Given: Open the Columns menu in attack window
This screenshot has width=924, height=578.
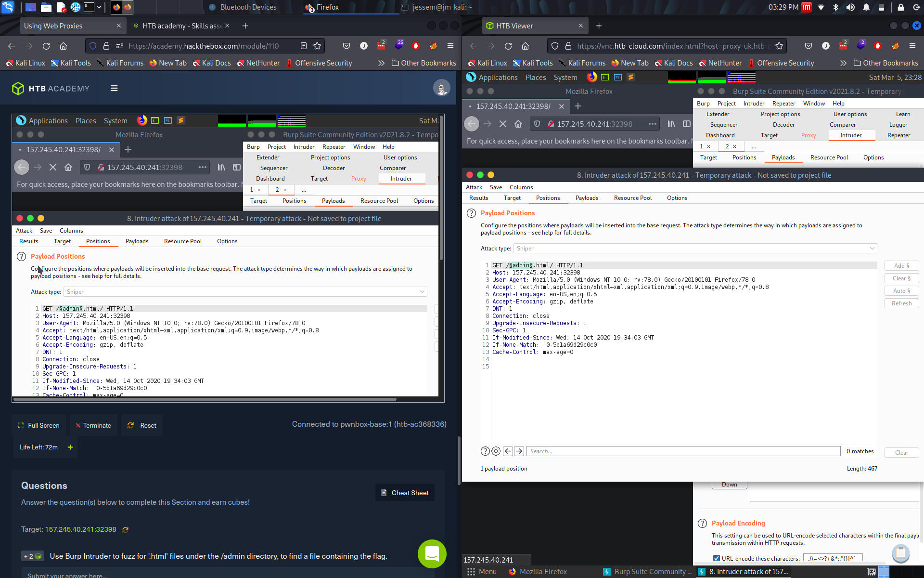Looking at the screenshot, I should (x=521, y=187).
